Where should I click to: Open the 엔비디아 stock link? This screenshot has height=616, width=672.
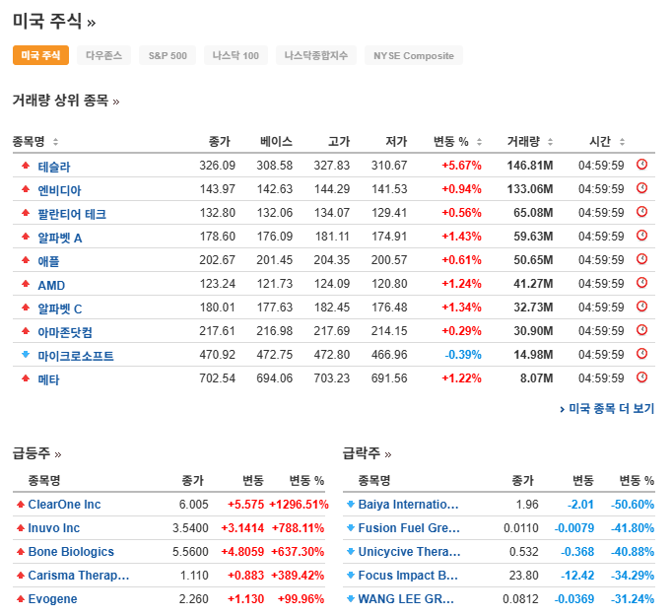point(59,190)
